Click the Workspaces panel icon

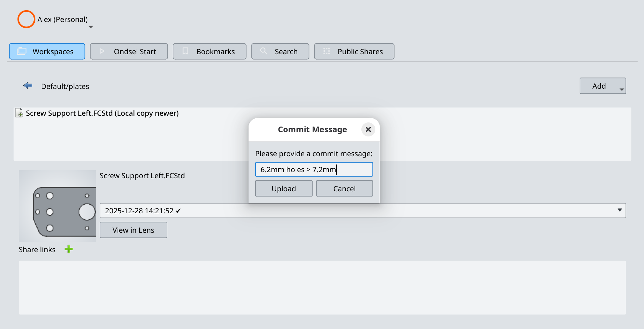coord(21,51)
